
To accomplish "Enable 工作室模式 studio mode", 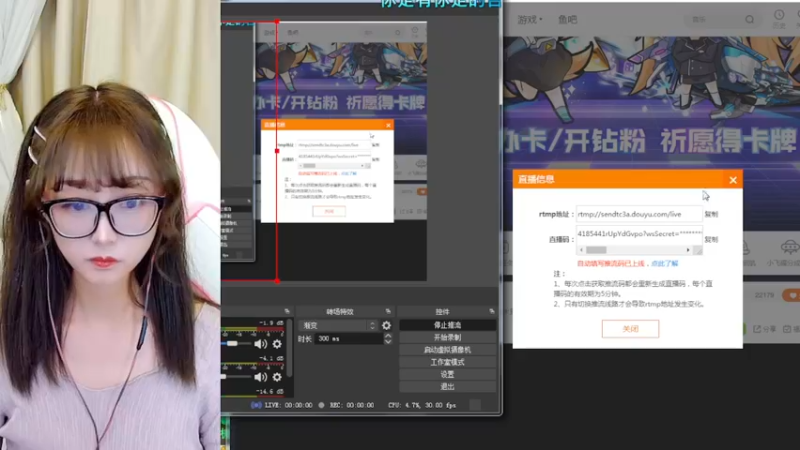I will click(x=447, y=362).
